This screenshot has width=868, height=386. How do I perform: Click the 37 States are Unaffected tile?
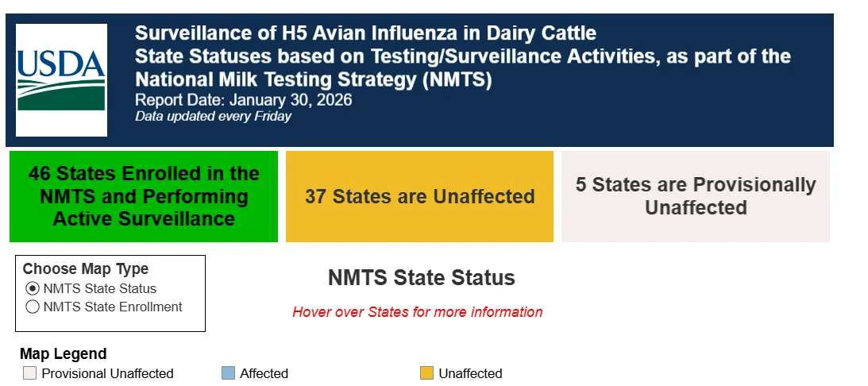click(x=419, y=197)
